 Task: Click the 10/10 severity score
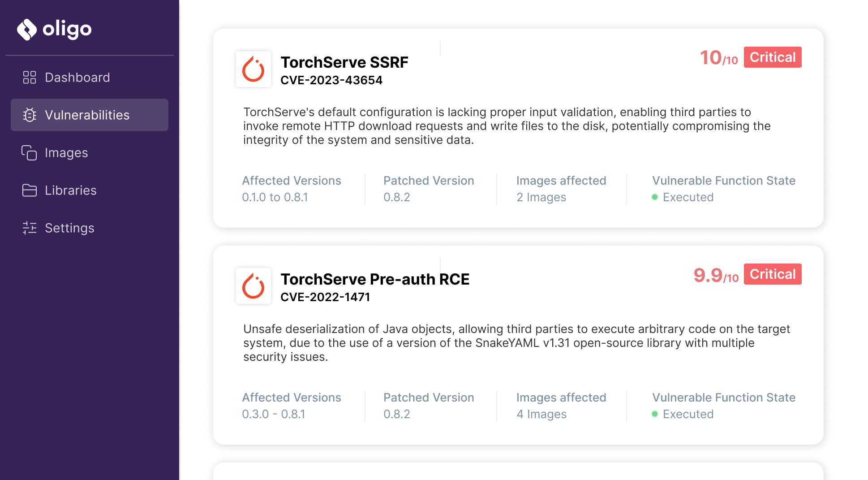click(718, 57)
